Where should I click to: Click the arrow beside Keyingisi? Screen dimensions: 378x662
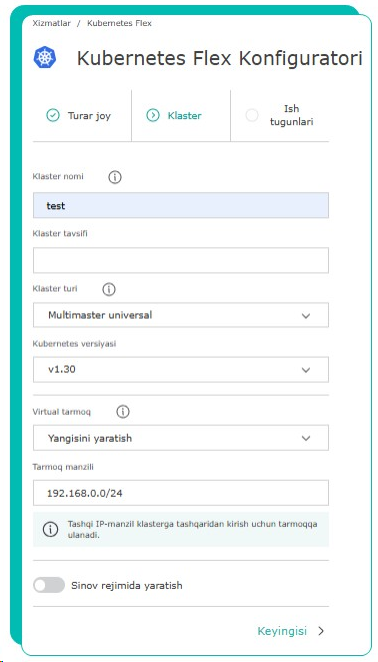click(x=321, y=631)
